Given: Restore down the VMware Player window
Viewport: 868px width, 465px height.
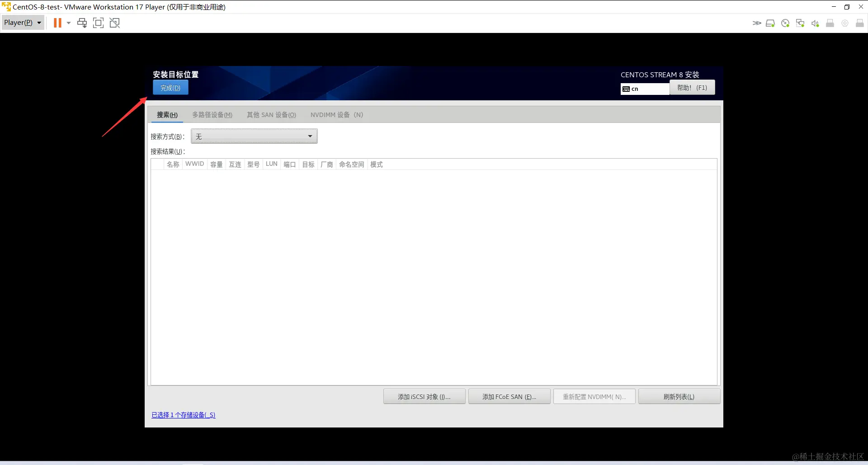Looking at the screenshot, I should 847,7.
